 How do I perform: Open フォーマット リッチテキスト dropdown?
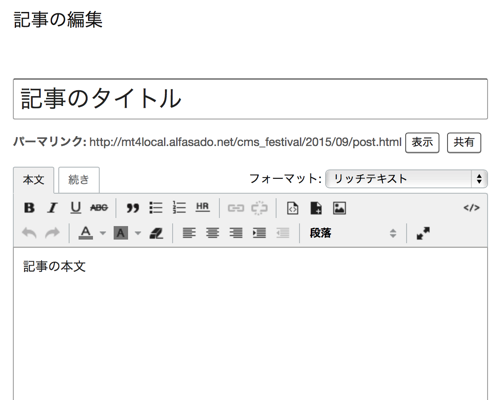(x=406, y=179)
